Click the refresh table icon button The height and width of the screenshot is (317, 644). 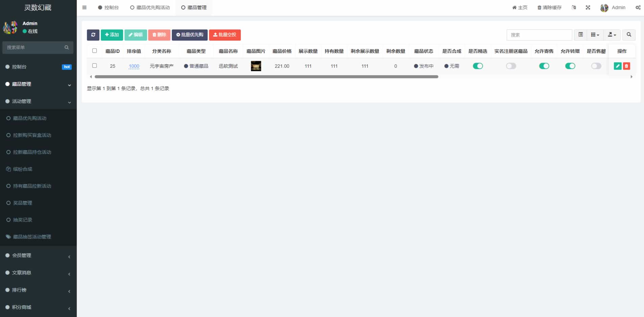93,35
